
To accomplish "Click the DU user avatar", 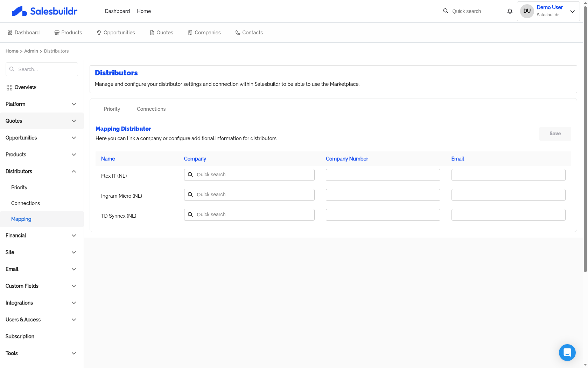I will point(527,11).
